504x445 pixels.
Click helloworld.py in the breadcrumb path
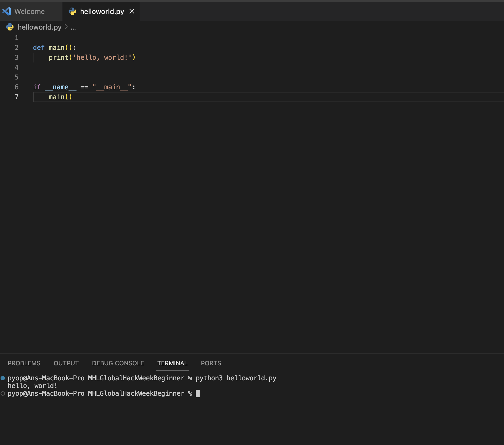(39, 27)
